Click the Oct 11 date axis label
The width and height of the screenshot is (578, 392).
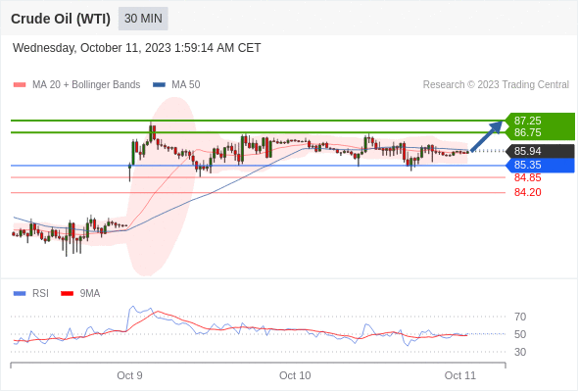point(460,375)
